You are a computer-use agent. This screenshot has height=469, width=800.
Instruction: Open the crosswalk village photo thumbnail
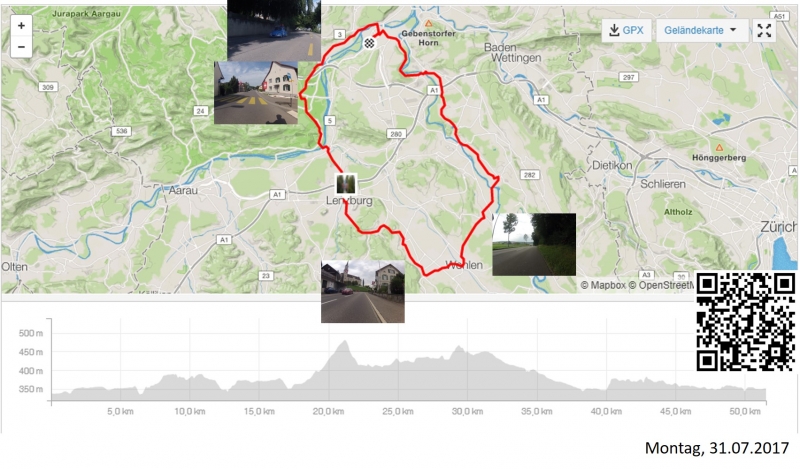(x=256, y=93)
